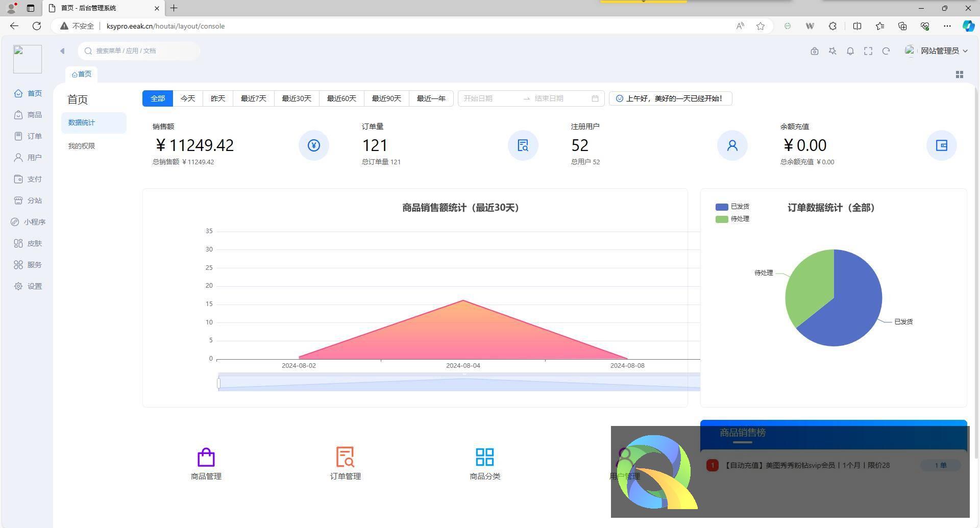Click the user icon beside 注册用户

[732, 145]
